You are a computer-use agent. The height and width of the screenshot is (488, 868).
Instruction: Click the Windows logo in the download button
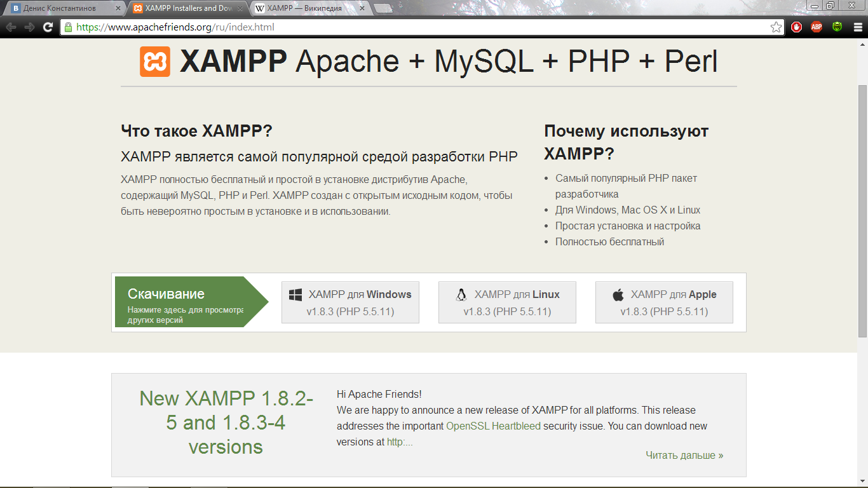click(x=295, y=295)
